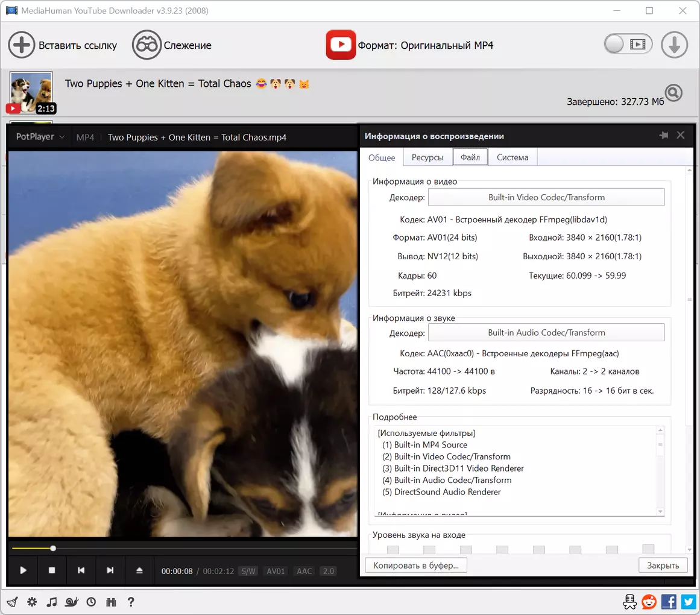700x615 pixels.
Task: Open the Reddit icon
Action: pos(649,602)
